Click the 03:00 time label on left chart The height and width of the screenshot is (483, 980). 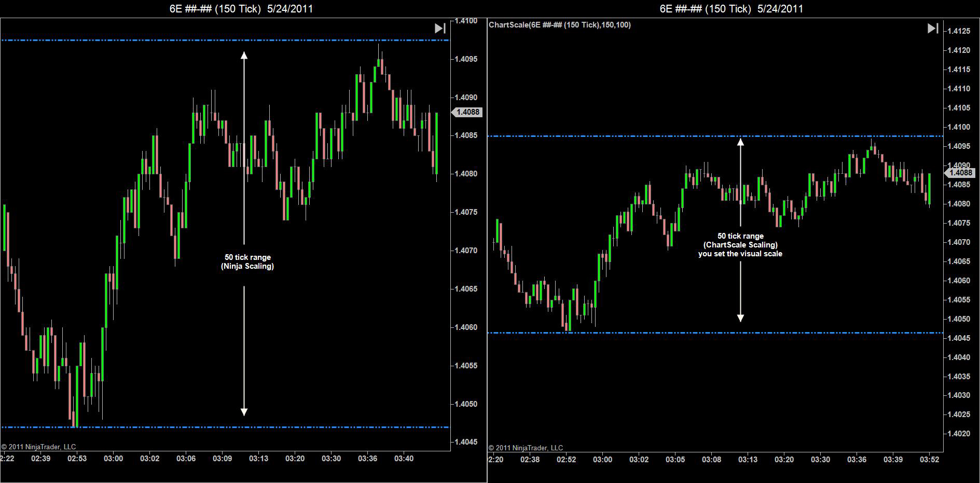tap(114, 459)
